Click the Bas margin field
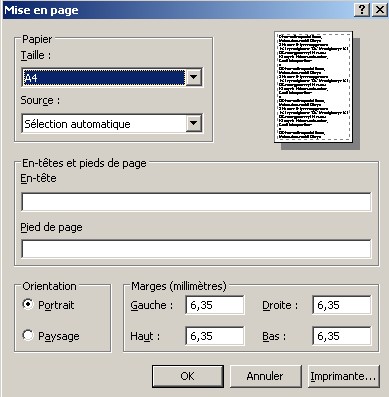 [x=342, y=336]
